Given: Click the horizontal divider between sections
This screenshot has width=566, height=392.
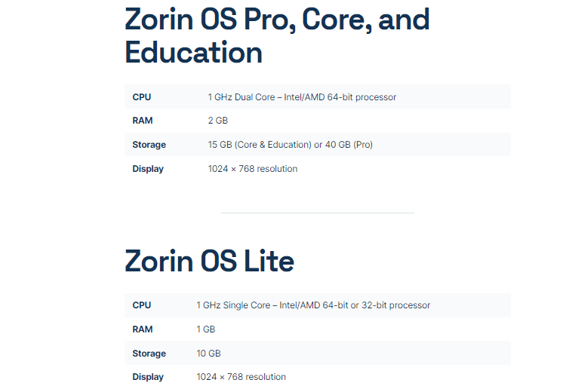Looking at the screenshot, I should (x=317, y=213).
